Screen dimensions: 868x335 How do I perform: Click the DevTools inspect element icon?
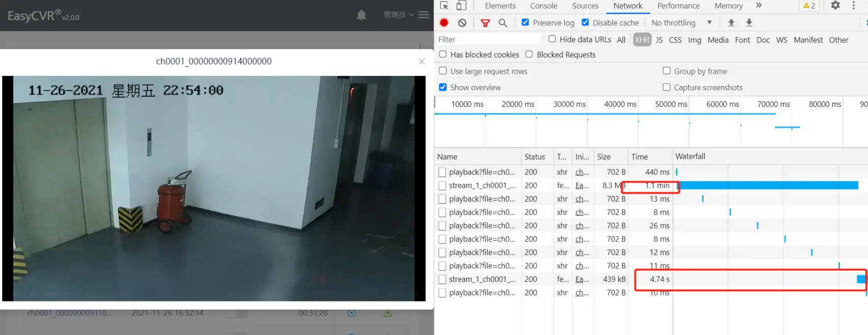pos(444,6)
